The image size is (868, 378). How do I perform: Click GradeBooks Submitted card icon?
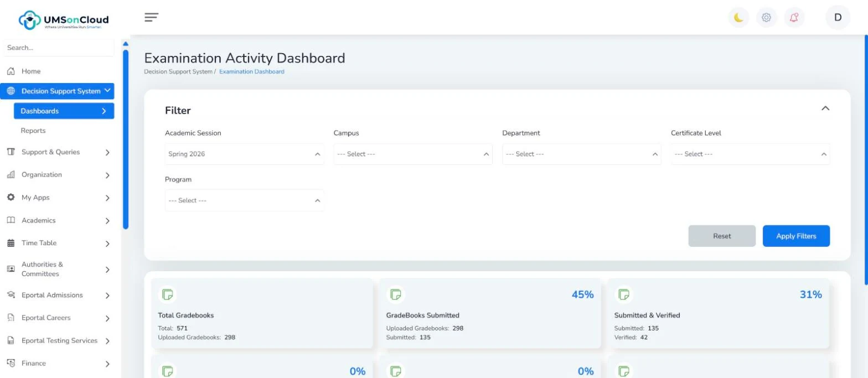pyautogui.click(x=396, y=294)
